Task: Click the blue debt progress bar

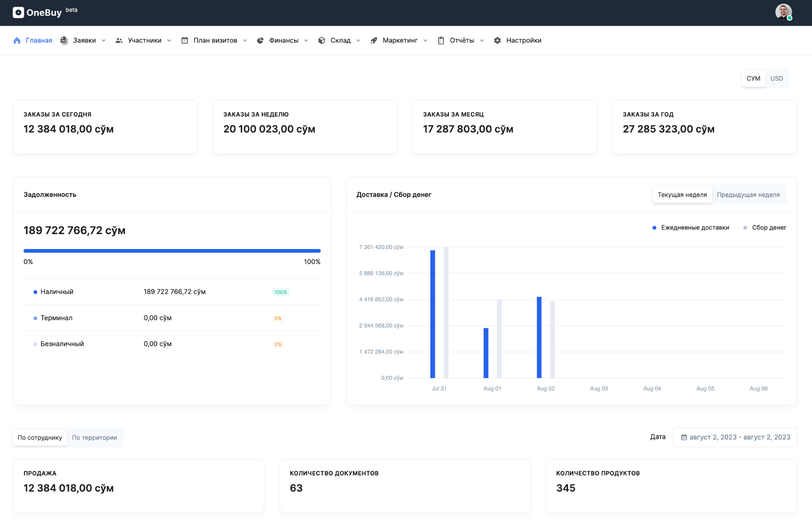Action: coord(172,251)
